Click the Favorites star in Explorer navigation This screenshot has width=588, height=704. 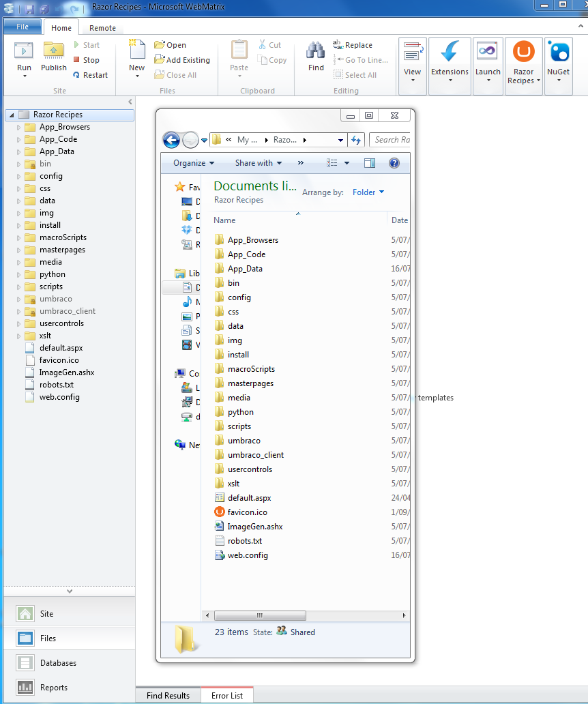[180, 187]
